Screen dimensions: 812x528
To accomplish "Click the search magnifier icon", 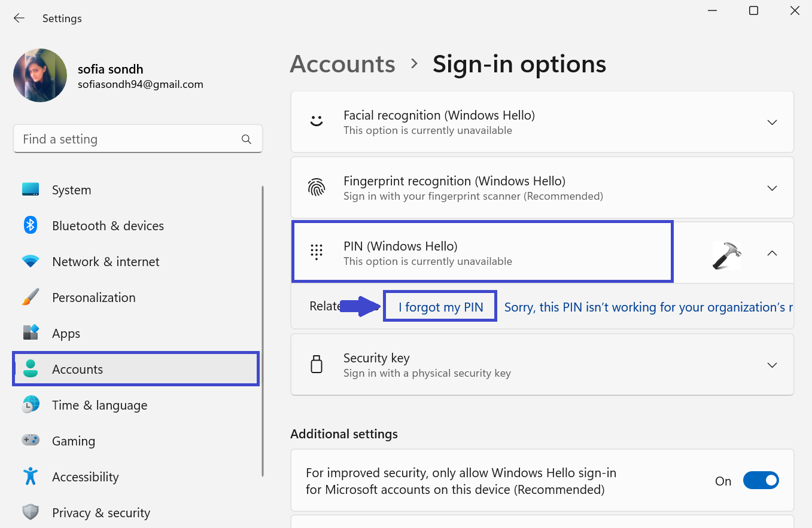I will (246, 139).
